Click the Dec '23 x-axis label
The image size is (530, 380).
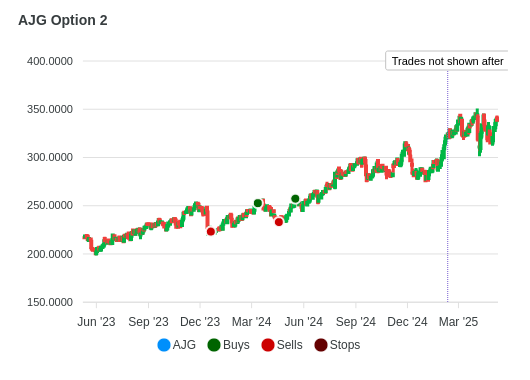pos(200,322)
